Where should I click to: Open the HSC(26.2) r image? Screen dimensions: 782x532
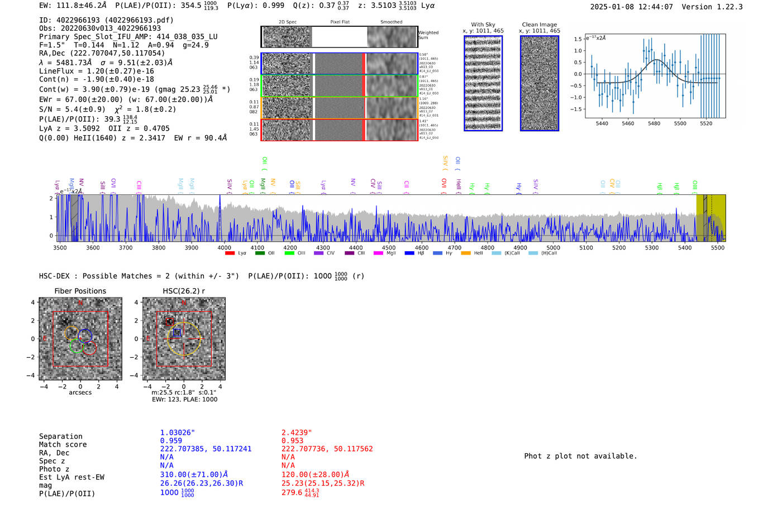pos(184,339)
